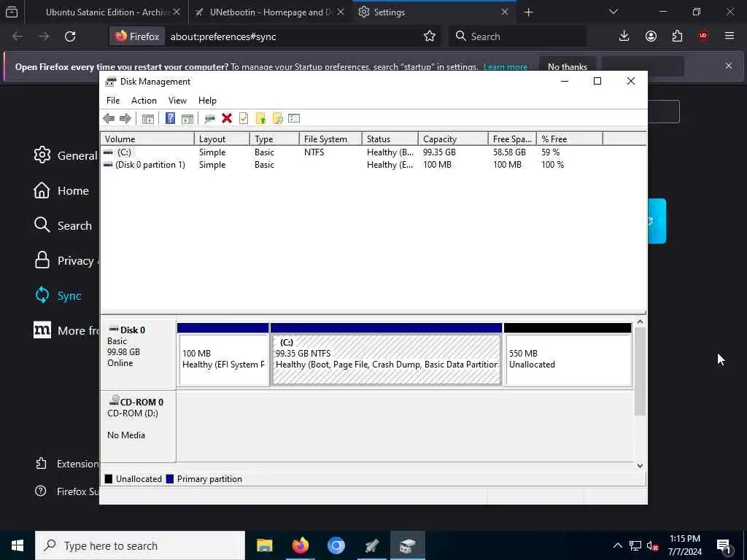Click the Properties checkmark sheet toolbar icon
The width and height of the screenshot is (747, 560).
tap(244, 119)
